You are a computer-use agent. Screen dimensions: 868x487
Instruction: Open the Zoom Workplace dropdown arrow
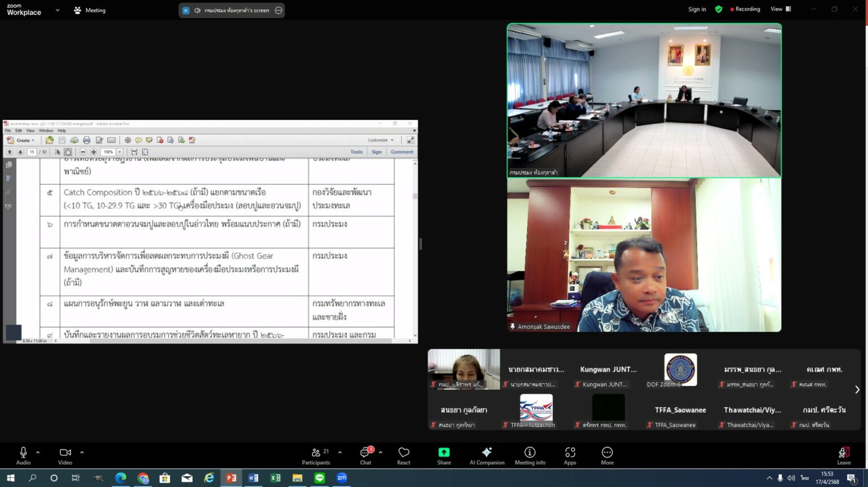pyautogui.click(x=57, y=10)
